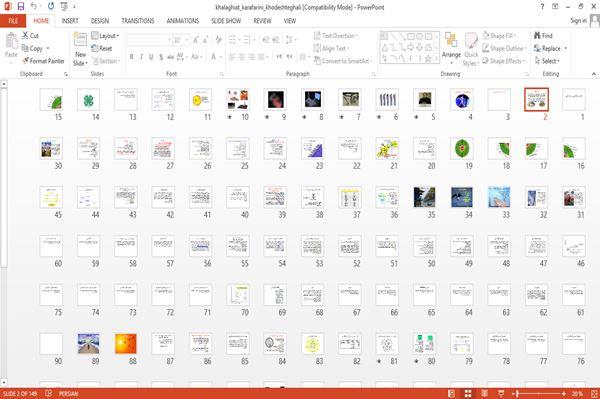This screenshot has height=399, width=600.
Task: Open the Select dropdown
Action: pyautogui.click(x=547, y=61)
